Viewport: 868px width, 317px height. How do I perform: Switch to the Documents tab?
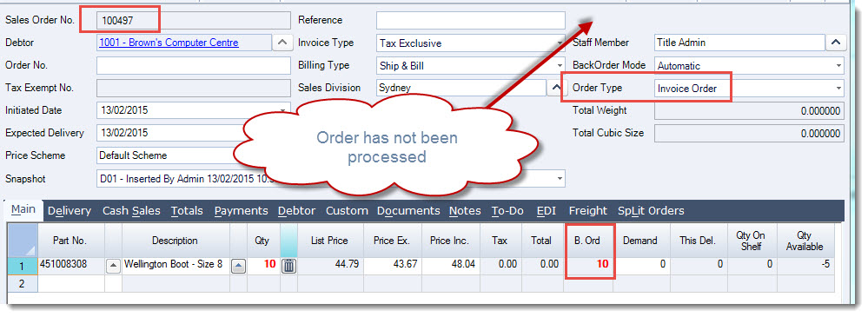coord(408,211)
